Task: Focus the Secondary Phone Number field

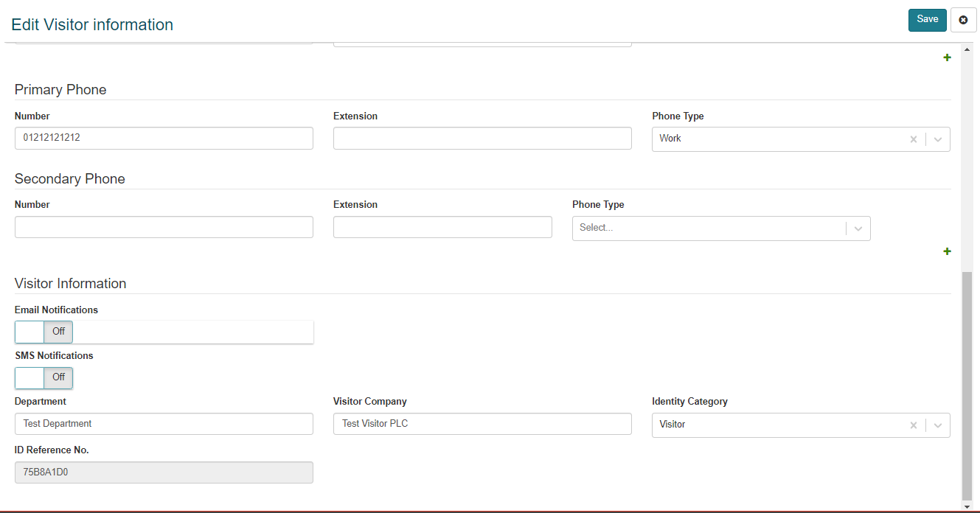Action: pyautogui.click(x=164, y=227)
